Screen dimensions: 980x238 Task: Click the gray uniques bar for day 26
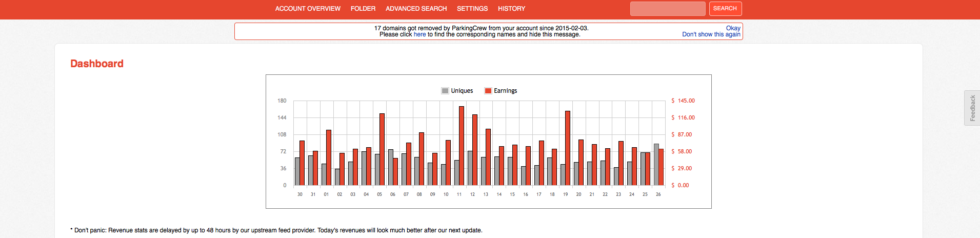pos(656,164)
